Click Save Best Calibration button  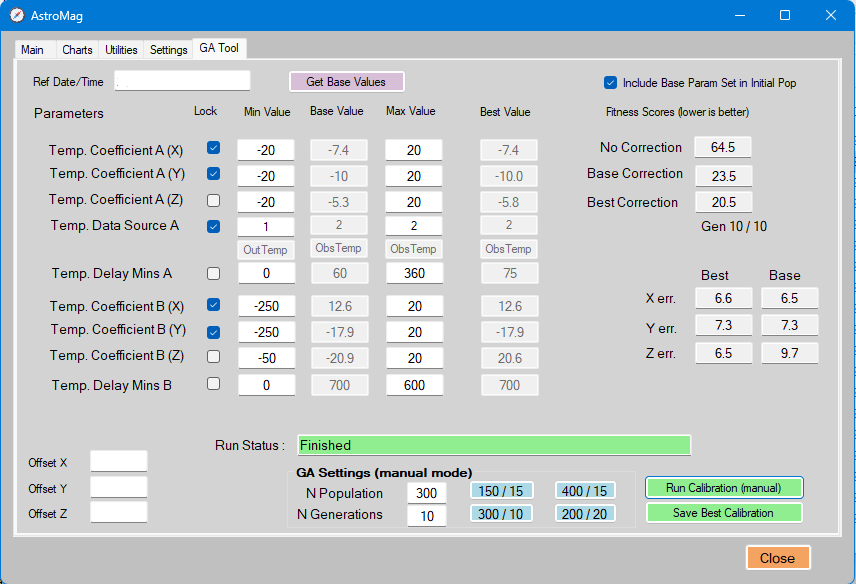(724, 513)
